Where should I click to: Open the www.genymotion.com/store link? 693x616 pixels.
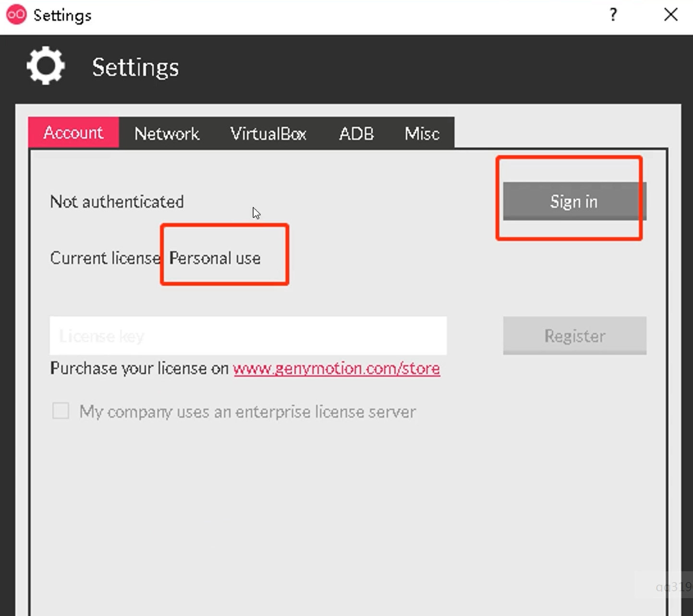[x=336, y=368]
